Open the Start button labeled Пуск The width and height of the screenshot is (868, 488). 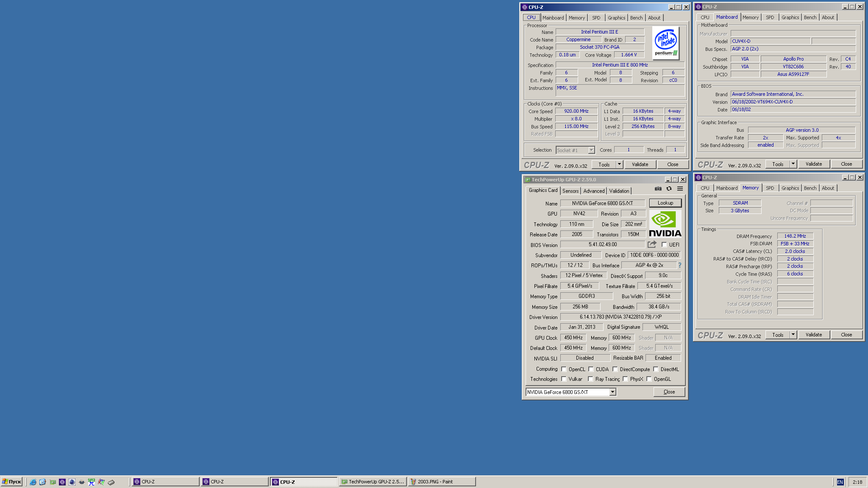pos(11,482)
